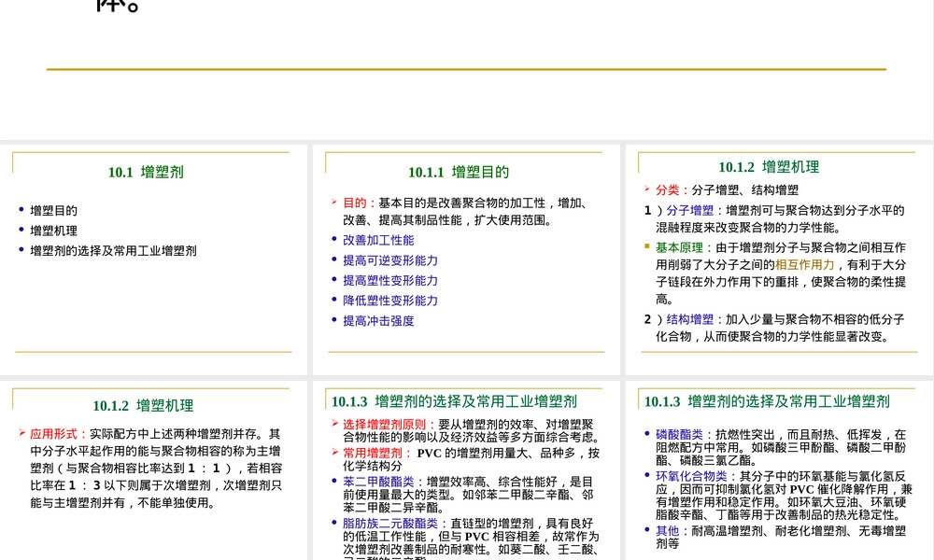
Task: Open the 10.1.3 slide listing 苯二甲酸酯类
Action: click(x=466, y=470)
